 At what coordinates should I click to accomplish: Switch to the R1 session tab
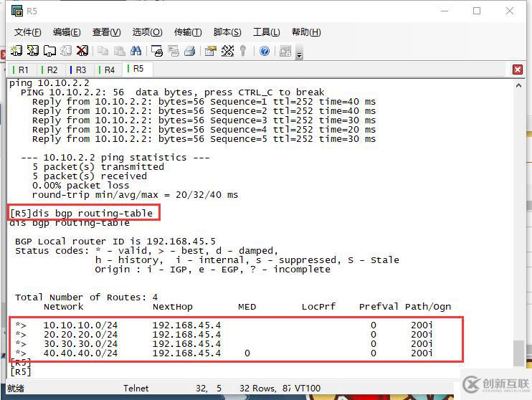[21, 70]
